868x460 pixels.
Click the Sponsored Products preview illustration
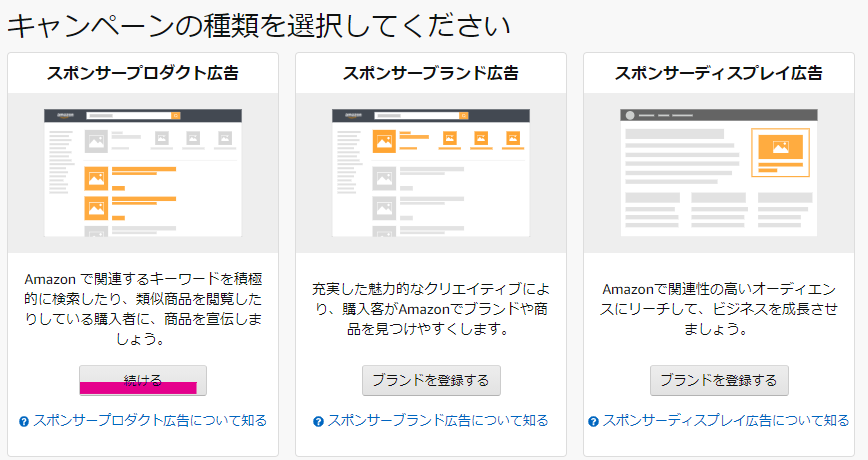pyautogui.click(x=142, y=172)
